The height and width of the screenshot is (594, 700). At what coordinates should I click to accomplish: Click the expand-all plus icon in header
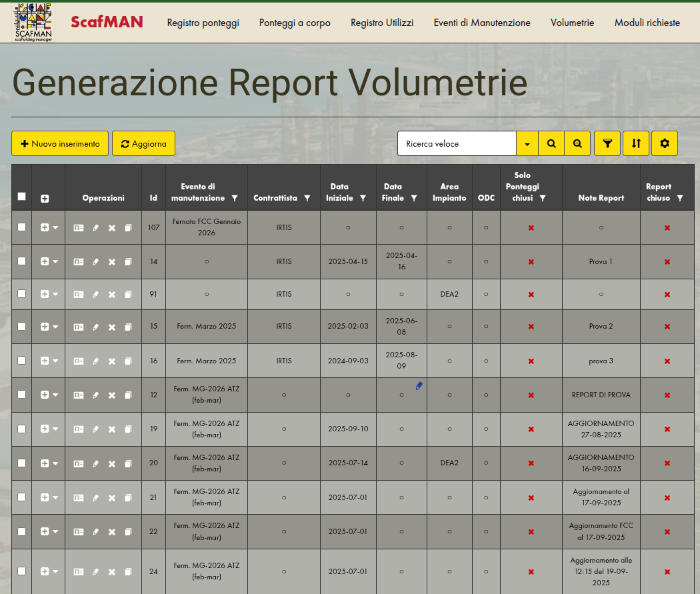coord(45,199)
